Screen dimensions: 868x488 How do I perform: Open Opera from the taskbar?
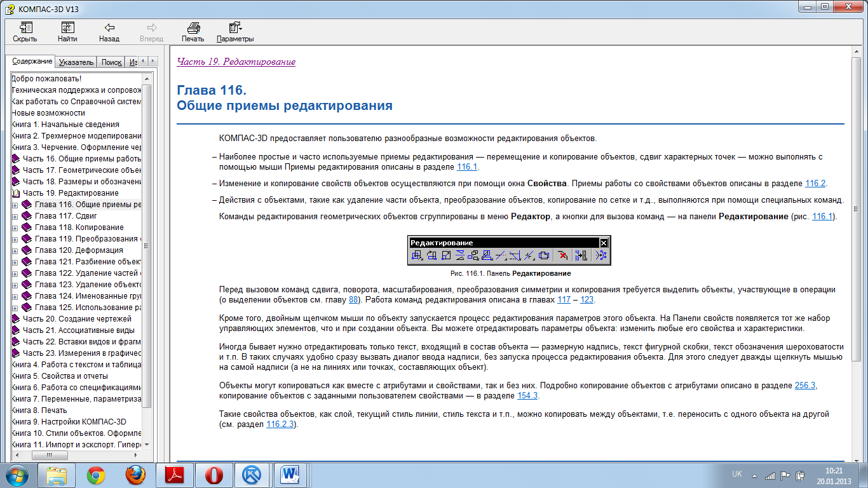pos(214,475)
